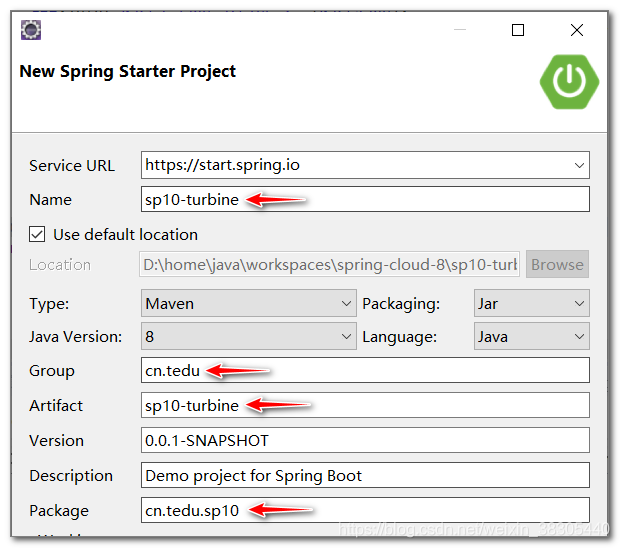The width and height of the screenshot is (620, 548).
Task: Click the Package field containing cn.tedu.sp10
Action: [x=365, y=510]
